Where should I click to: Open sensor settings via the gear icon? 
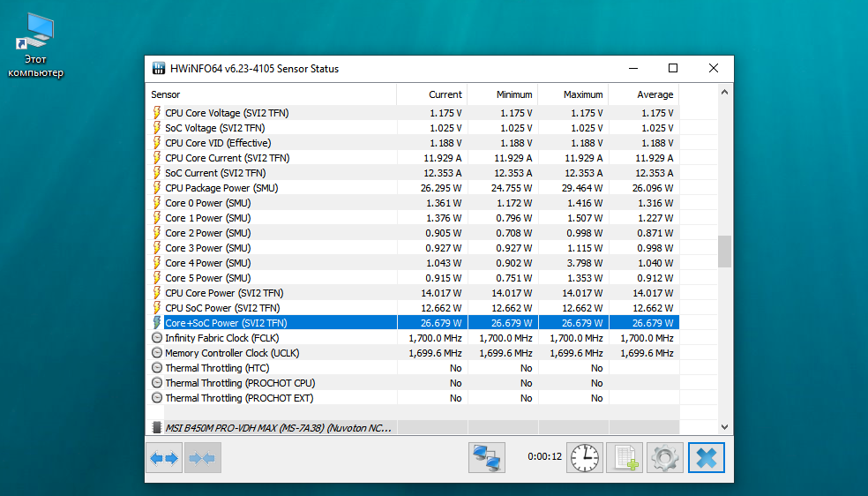(x=665, y=458)
